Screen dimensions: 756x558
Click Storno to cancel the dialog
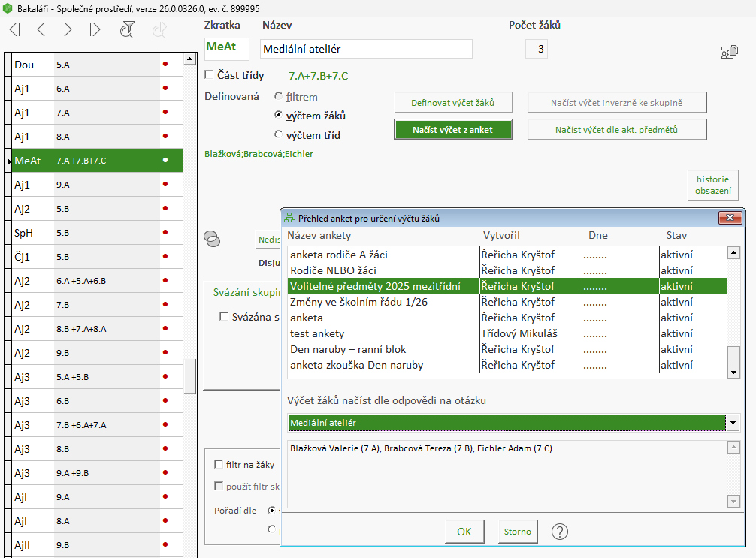517,532
